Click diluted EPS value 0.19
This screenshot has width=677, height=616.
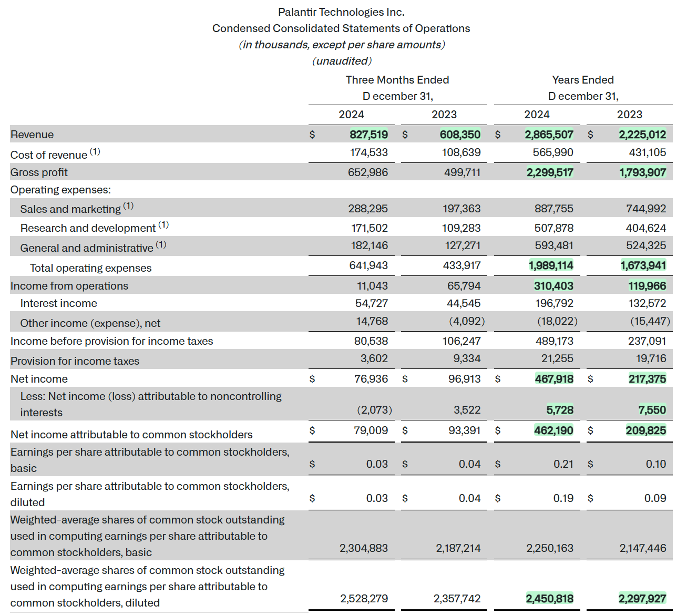(x=563, y=498)
